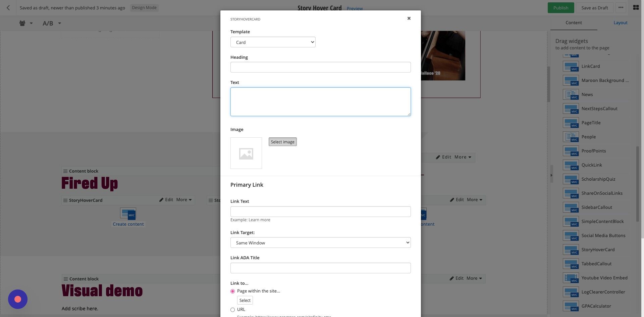Expand the personas dropdown arrow
This screenshot has width=644, height=317.
[31, 23]
